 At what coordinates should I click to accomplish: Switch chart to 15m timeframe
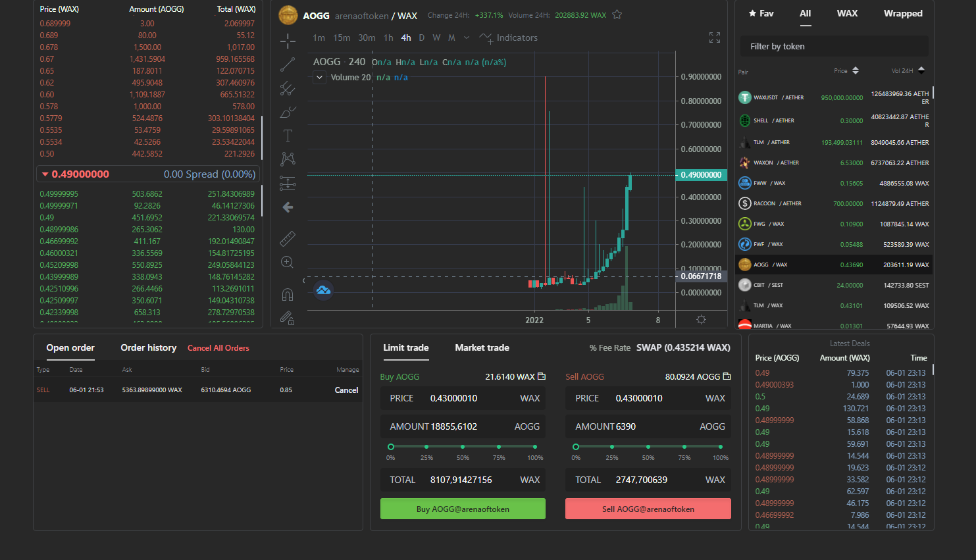[x=342, y=38]
